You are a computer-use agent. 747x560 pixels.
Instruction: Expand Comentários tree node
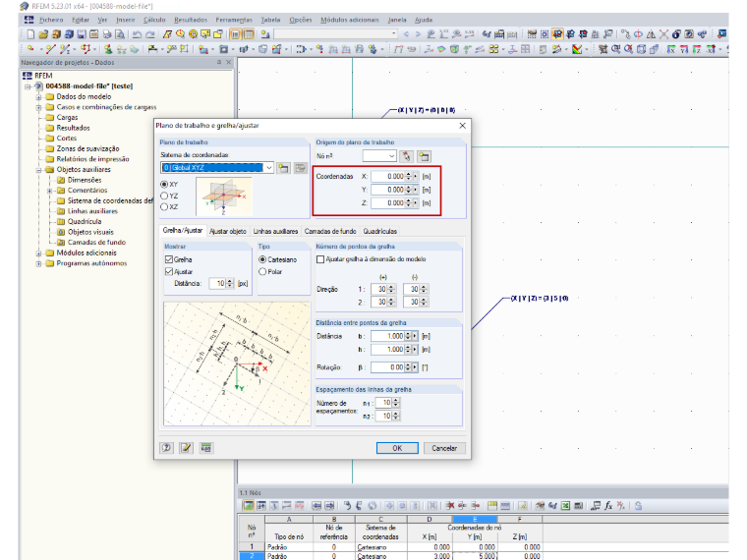tap(49, 191)
